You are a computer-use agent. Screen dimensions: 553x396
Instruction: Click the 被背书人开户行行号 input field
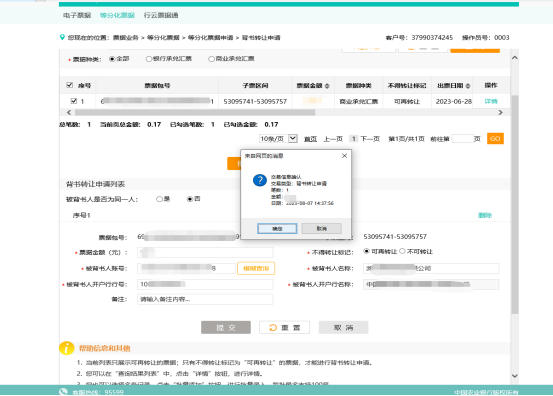205,284
